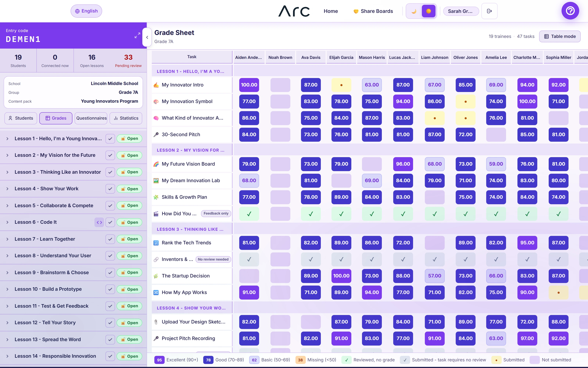Click the logout icon beside Sarah Gr...
The height and width of the screenshot is (368, 588).
point(489,11)
